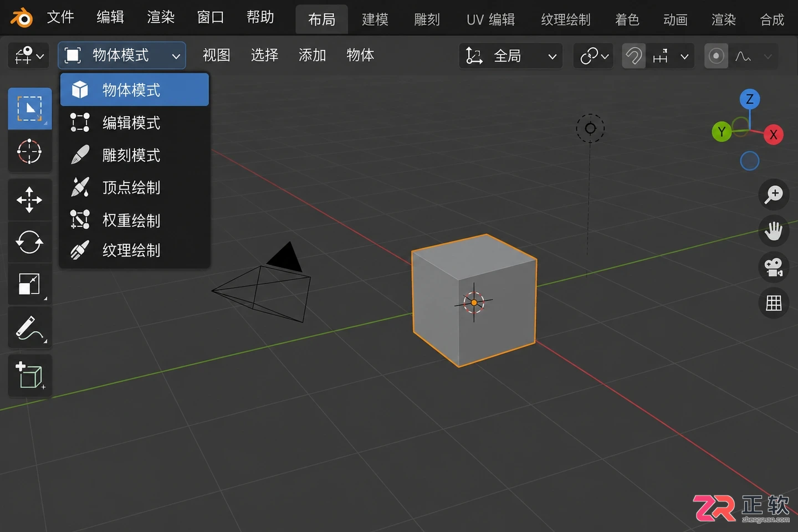Select the Move tool
The height and width of the screenshot is (532, 798).
(x=30, y=200)
